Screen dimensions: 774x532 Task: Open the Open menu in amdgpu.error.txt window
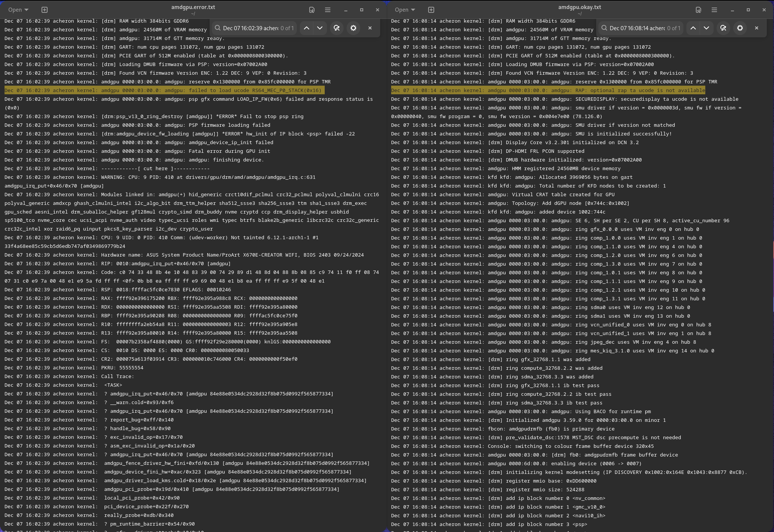pos(18,10)
